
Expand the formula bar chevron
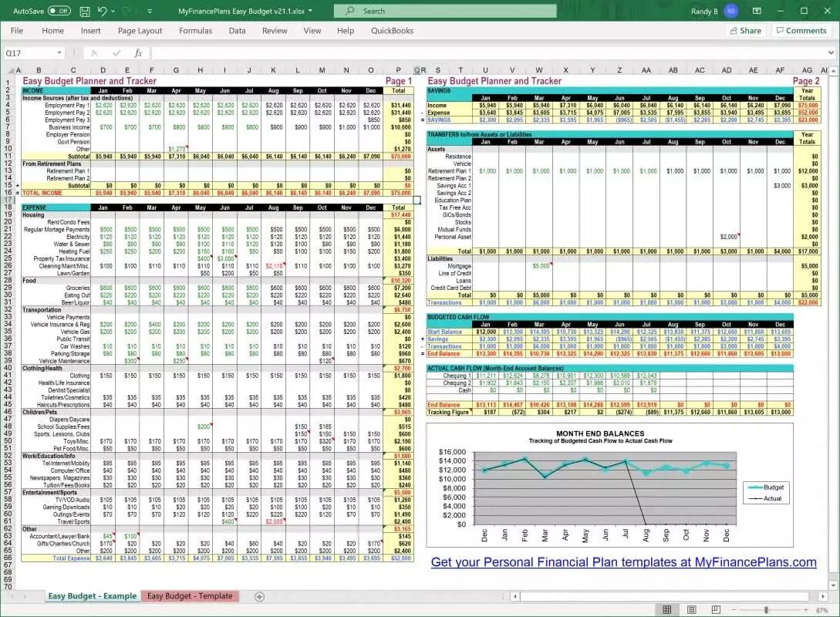click(830, 53)
